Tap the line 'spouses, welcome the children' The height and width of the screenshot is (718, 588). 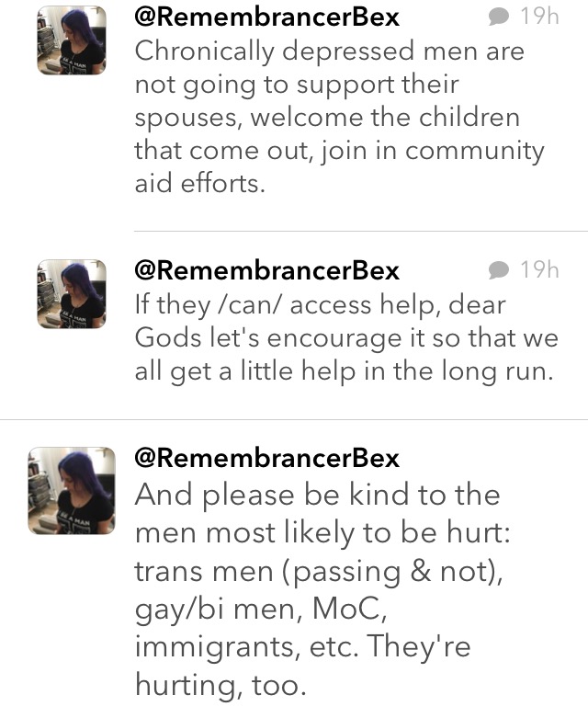327,118
